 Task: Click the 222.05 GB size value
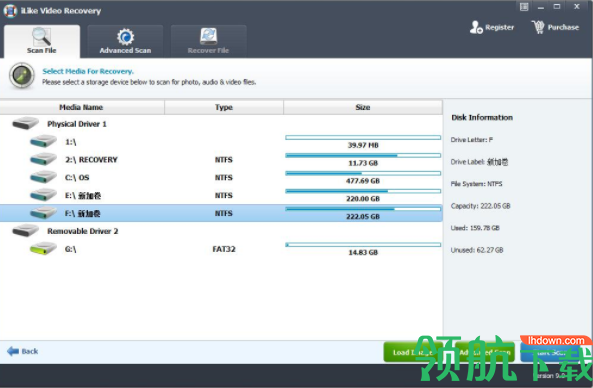tap(363, 217)
